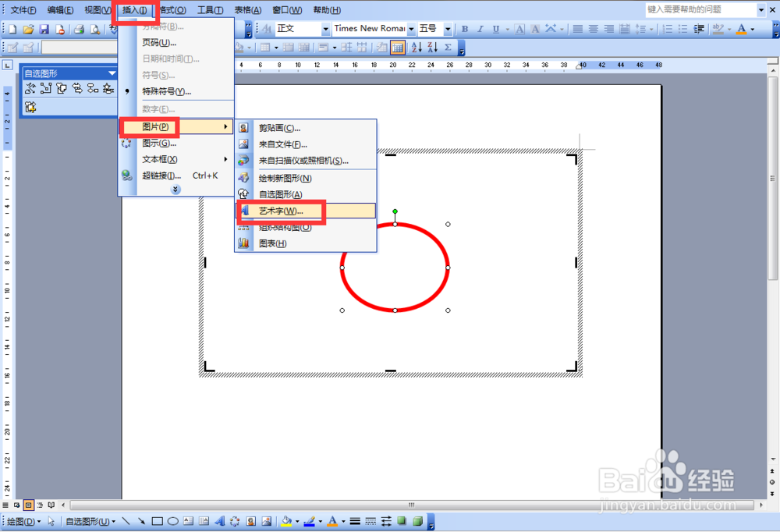This screenshot has height=532, width=780.
Task: Click the Shadow Style icon on drawing toolbar
Action: pos(399,520)
